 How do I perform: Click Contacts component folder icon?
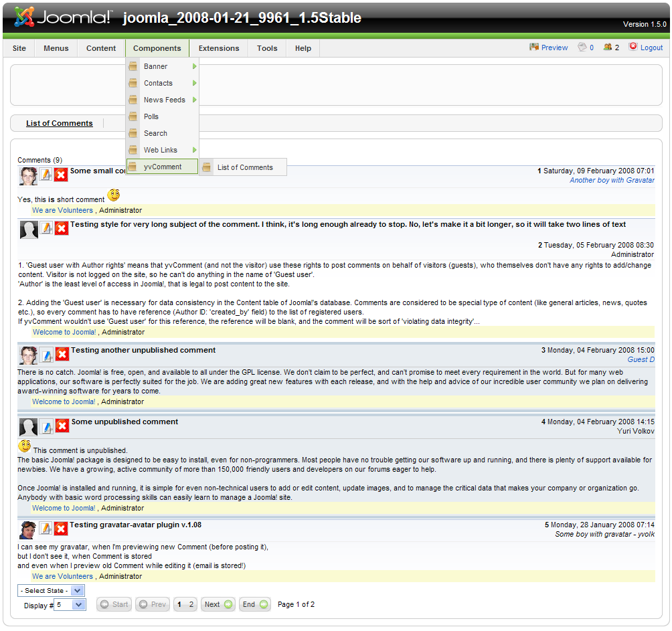pyautogui.click(x=133, y=83)
